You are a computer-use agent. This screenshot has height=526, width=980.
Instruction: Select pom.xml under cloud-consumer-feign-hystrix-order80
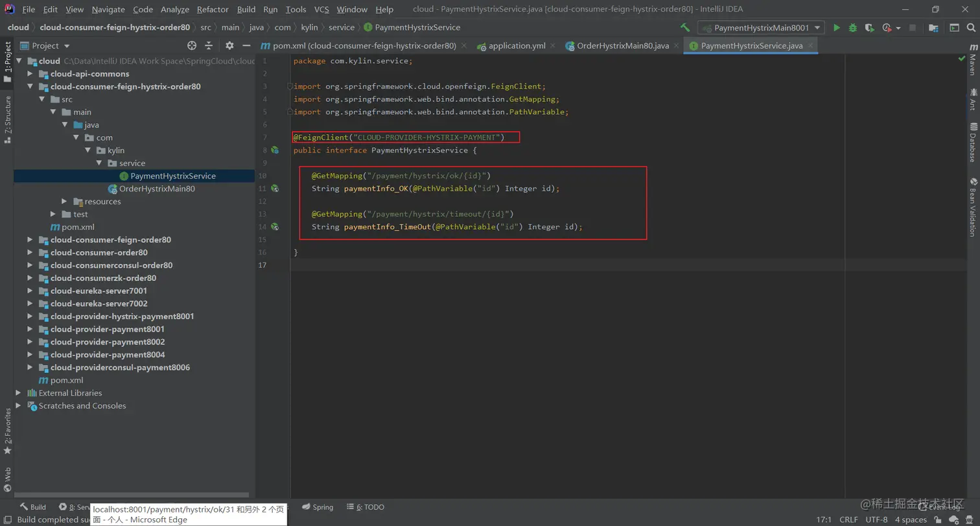(x=73, y=227)
